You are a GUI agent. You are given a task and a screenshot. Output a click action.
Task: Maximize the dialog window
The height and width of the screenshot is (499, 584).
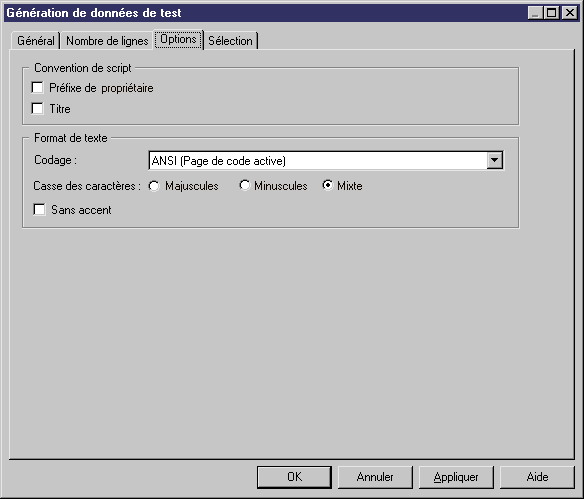(x=551, y=13)
